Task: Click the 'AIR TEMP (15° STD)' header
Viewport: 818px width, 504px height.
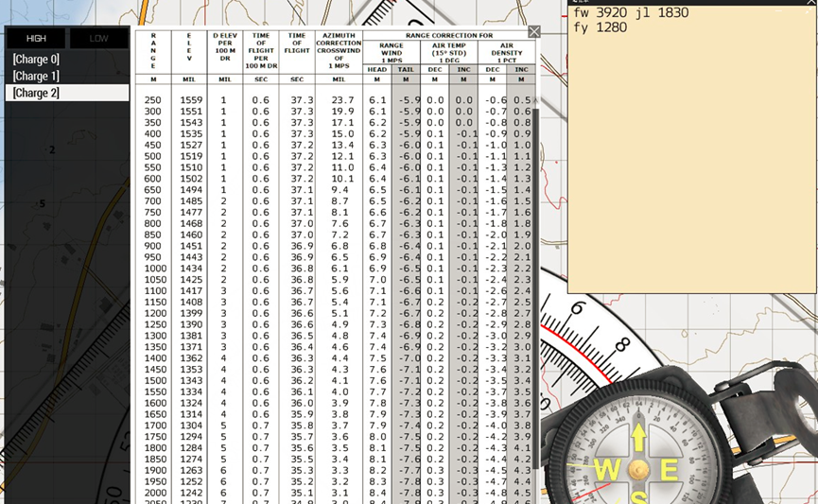Action: pos(449,53)
